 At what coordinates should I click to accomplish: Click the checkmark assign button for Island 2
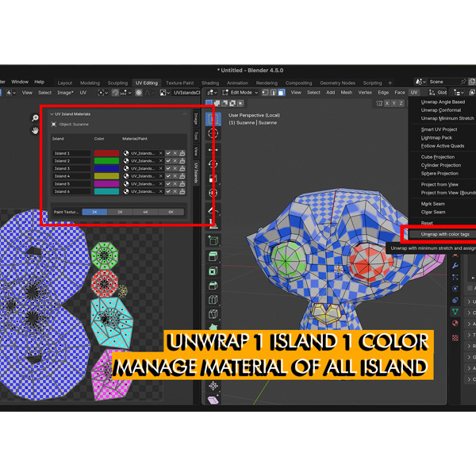click(x=168, y=161)
